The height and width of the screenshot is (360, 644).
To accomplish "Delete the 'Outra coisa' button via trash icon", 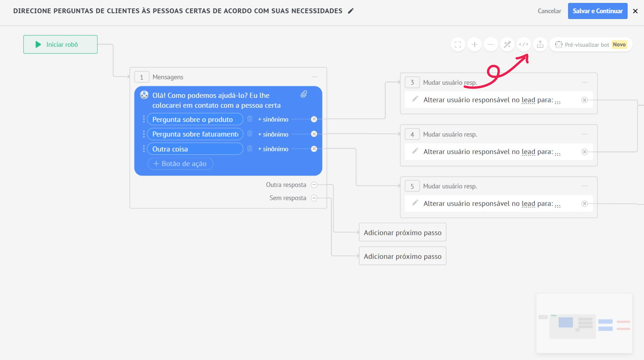I will pyautogui.click(x=250, y=149).
